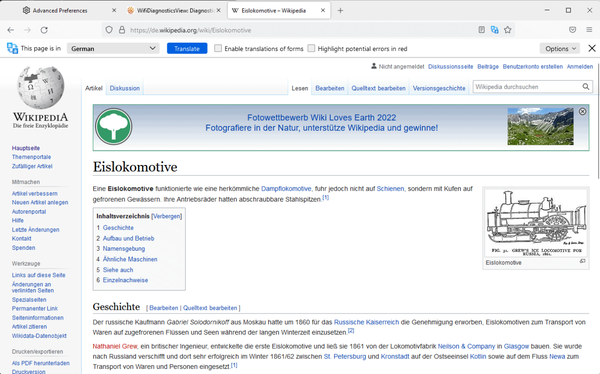Select the Artikel tab
Image resolution: width=600 pixels, height=374 pixels.
click(x=94, y=88)
